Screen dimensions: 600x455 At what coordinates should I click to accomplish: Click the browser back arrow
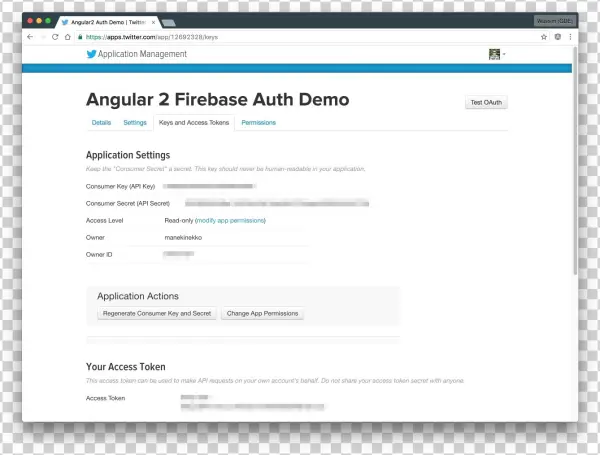30,37
